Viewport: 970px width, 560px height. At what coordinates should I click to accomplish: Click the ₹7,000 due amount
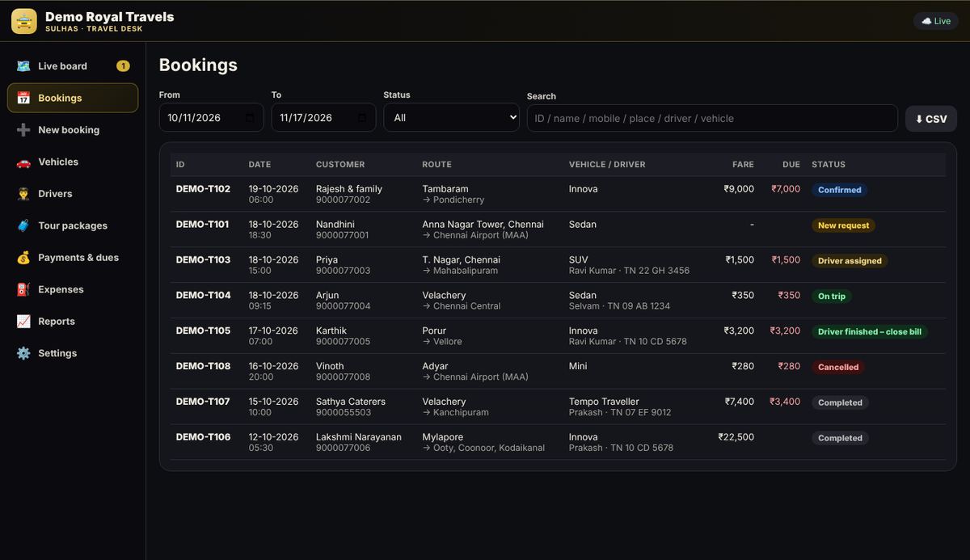click(786, 189)
